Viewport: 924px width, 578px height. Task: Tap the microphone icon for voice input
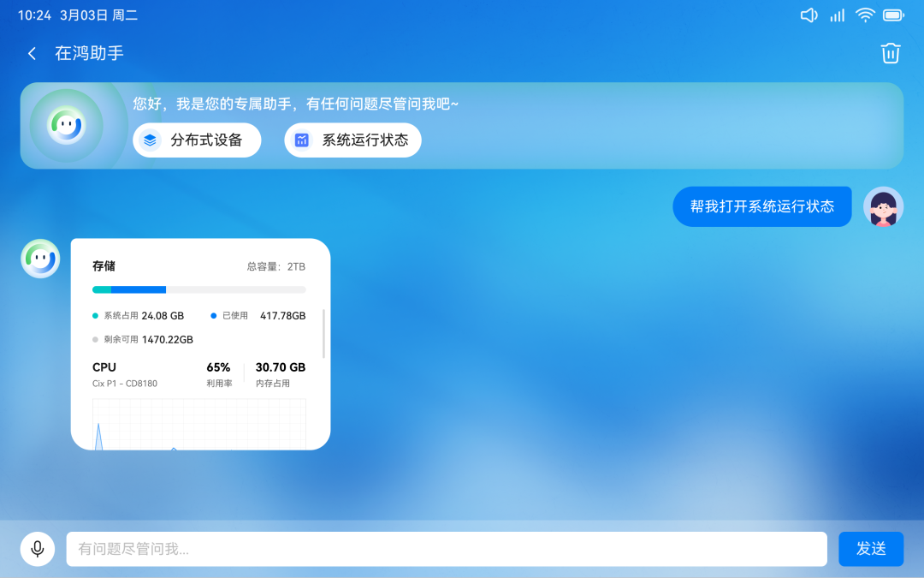(37, 549)
